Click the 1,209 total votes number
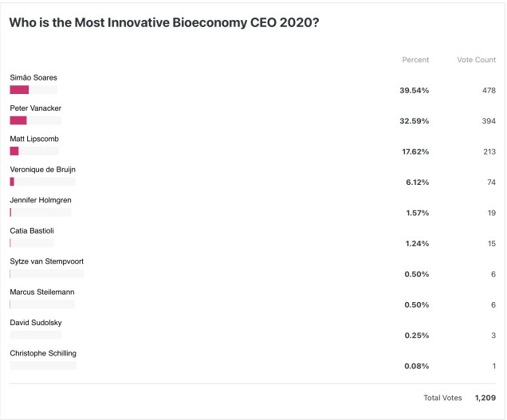The width and height of the screenshot is (507, 420). (485, 397)
